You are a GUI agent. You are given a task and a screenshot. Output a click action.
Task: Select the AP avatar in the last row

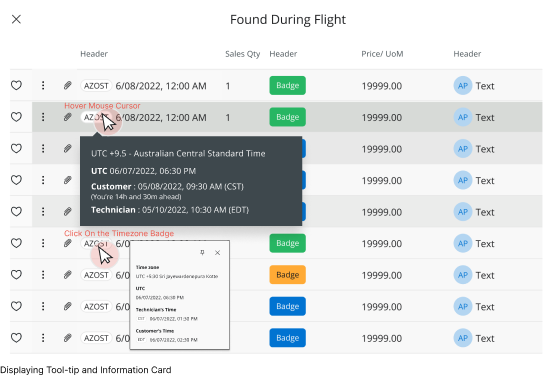(x=463, y=338)
